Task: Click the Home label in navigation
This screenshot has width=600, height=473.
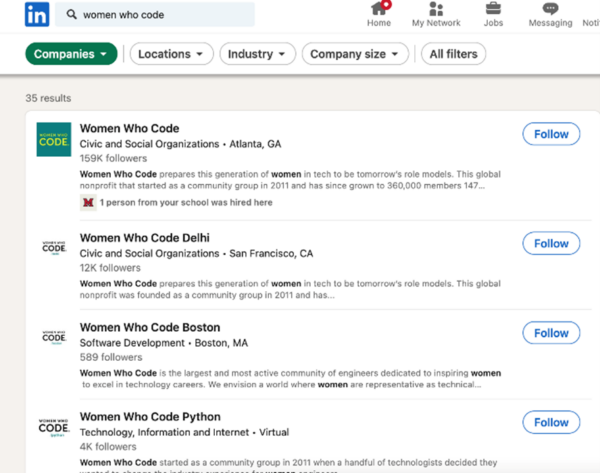Action: (379, 23)
